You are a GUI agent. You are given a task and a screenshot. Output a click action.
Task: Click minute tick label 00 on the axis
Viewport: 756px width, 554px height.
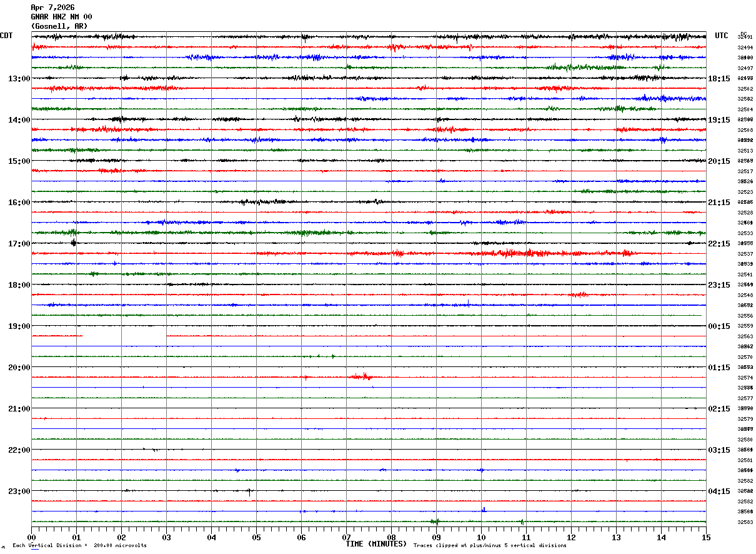31,537
